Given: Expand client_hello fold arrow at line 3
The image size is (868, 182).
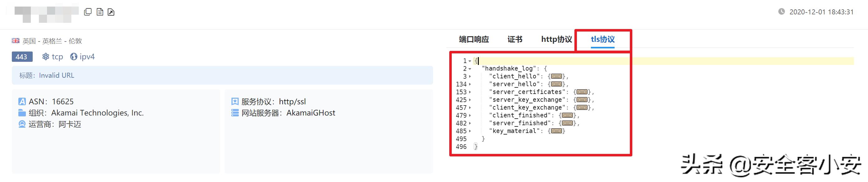Looking at the screenshot, I should click(470, 76).
